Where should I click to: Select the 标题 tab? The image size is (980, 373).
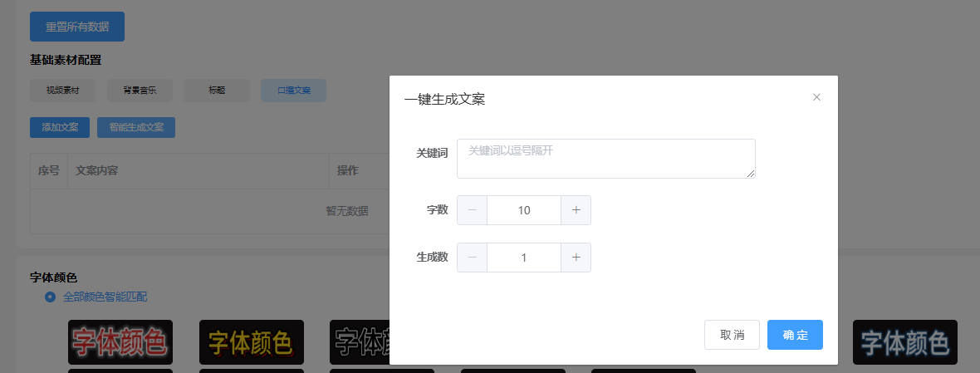(217, 91)
